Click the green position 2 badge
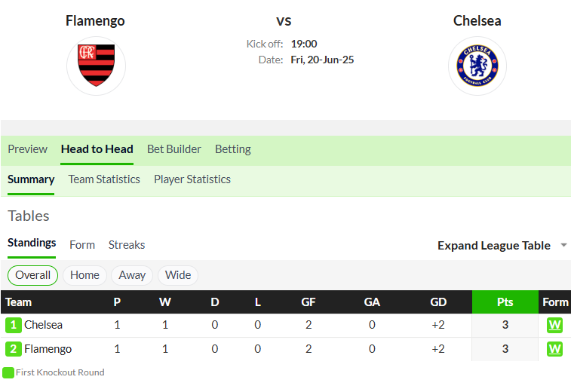The width and height of the screenshot is (571, 392). click(14, 349)
